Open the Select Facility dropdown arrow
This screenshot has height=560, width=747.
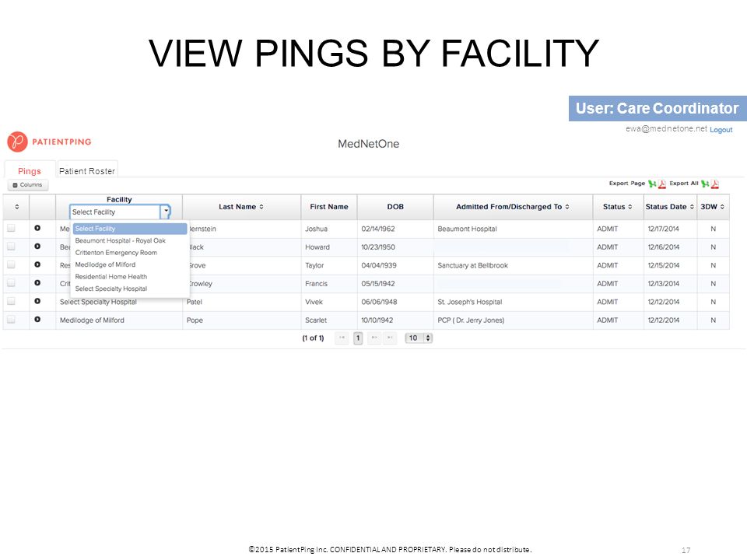165,212
